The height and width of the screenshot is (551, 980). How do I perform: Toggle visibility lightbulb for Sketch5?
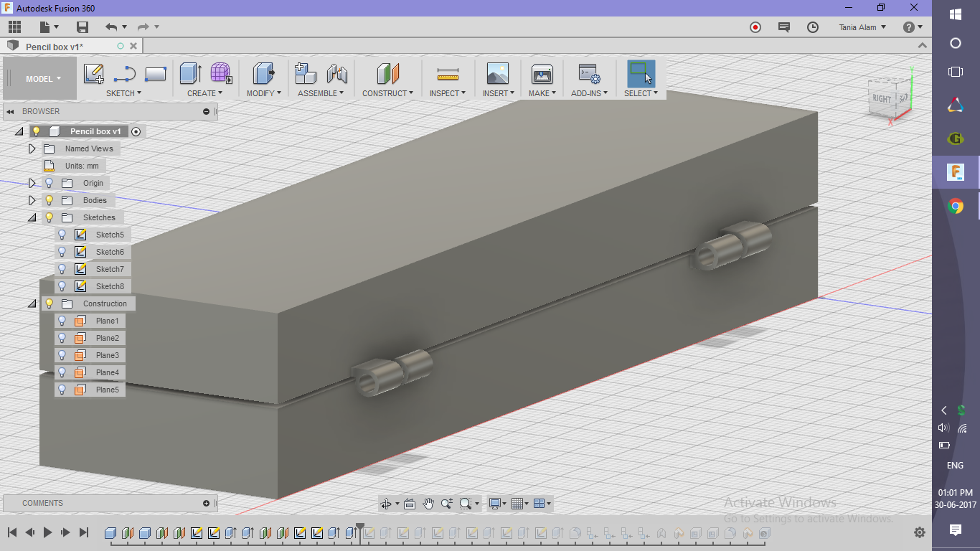(x=62, y=235)
